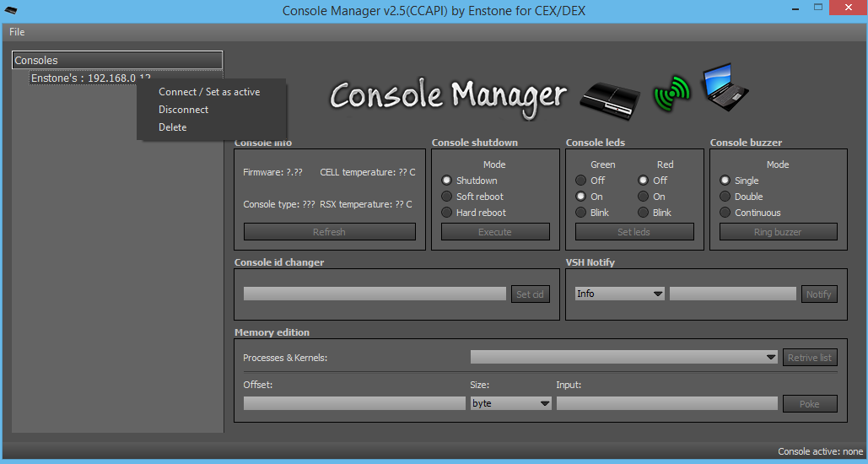Click the VSH Notify message field

click(x=733, y=294)
